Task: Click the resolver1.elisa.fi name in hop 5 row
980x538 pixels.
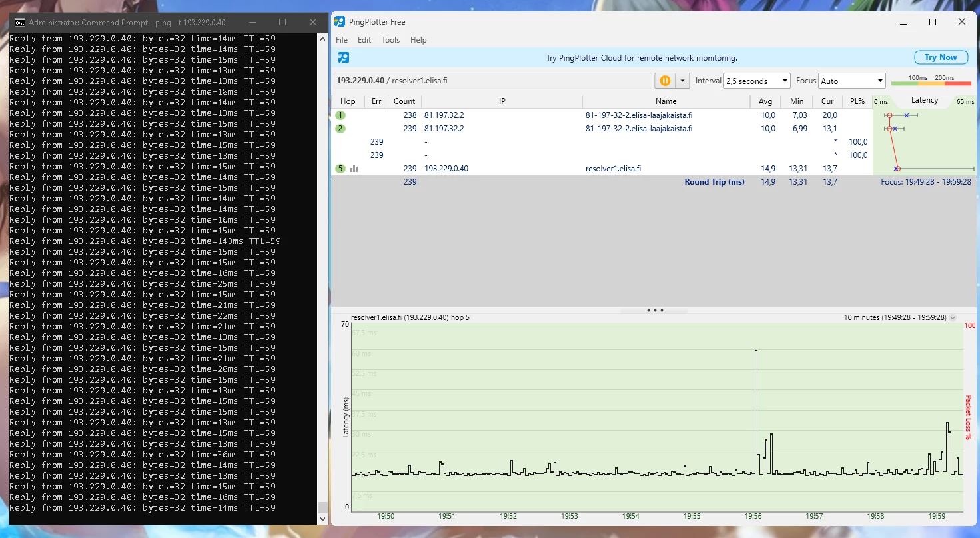Action: point(613,169)
